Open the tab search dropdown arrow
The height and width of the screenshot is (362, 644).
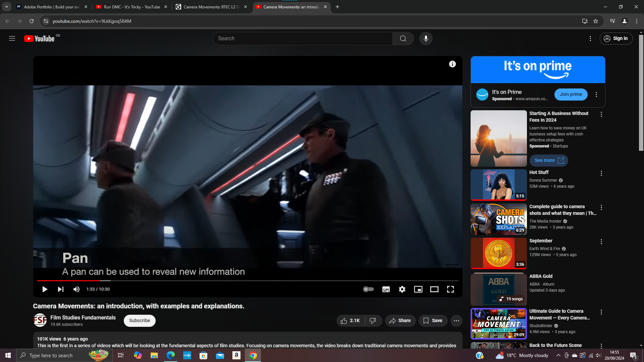point(7,7)
